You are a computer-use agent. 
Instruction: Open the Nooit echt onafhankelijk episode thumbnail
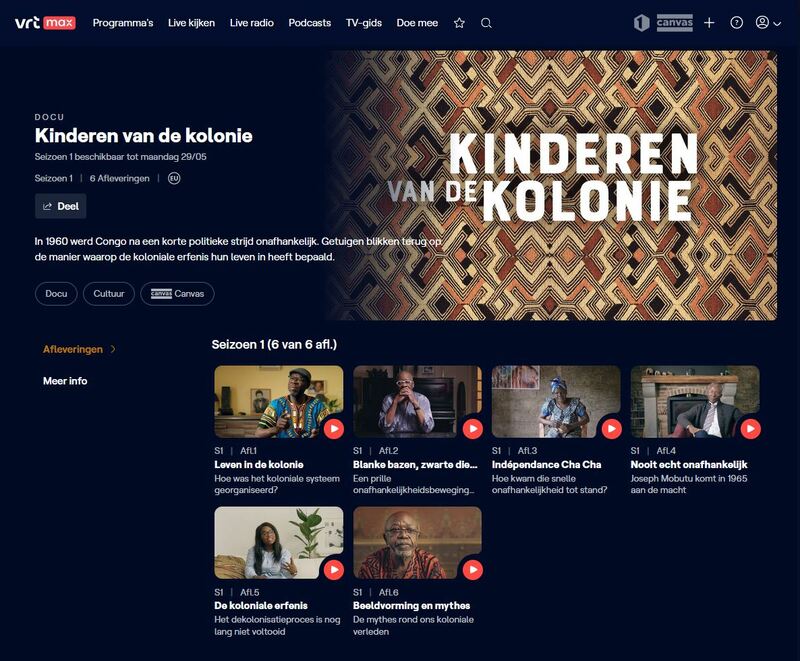tap(695, 401)
